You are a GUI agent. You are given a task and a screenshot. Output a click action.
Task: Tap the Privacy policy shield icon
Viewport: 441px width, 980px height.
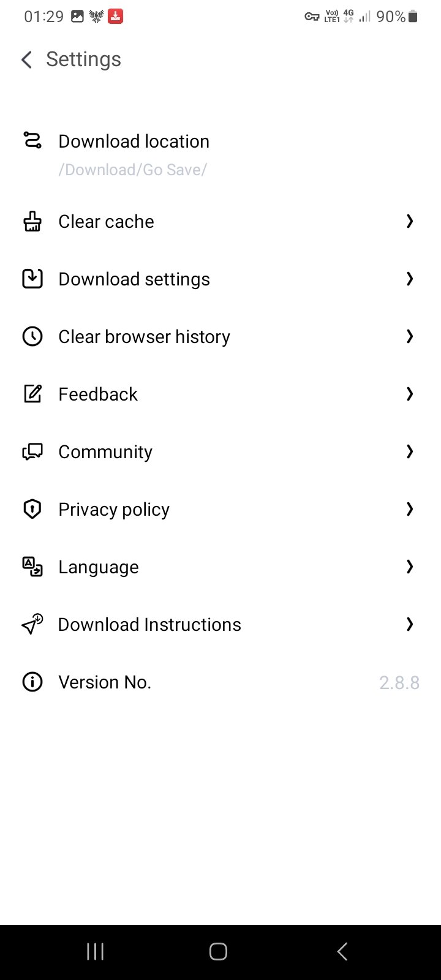click(32, 509)
